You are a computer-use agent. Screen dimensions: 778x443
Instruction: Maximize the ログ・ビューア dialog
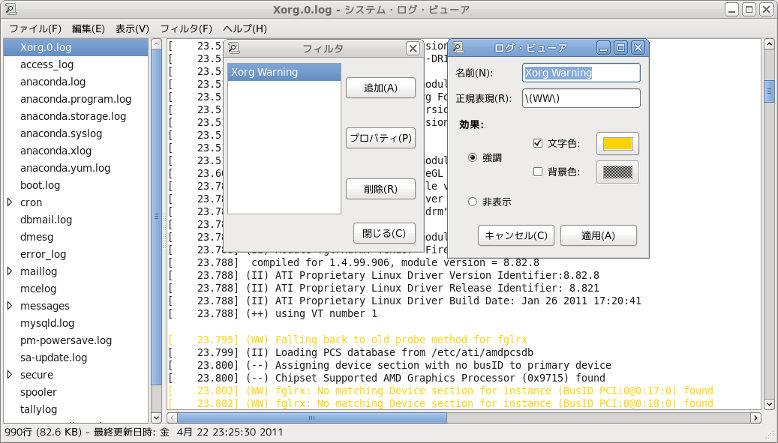[620, 48]
